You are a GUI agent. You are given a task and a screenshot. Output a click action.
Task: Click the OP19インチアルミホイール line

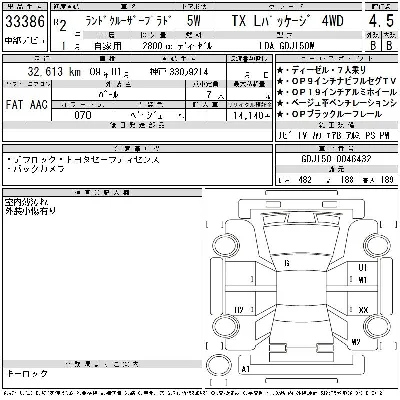[x=337, y=92]
